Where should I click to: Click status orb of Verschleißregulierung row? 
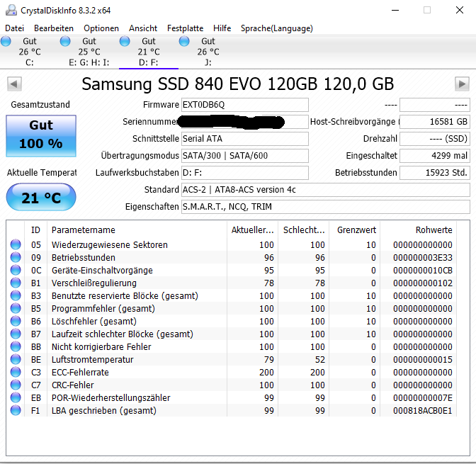[16, 283]
